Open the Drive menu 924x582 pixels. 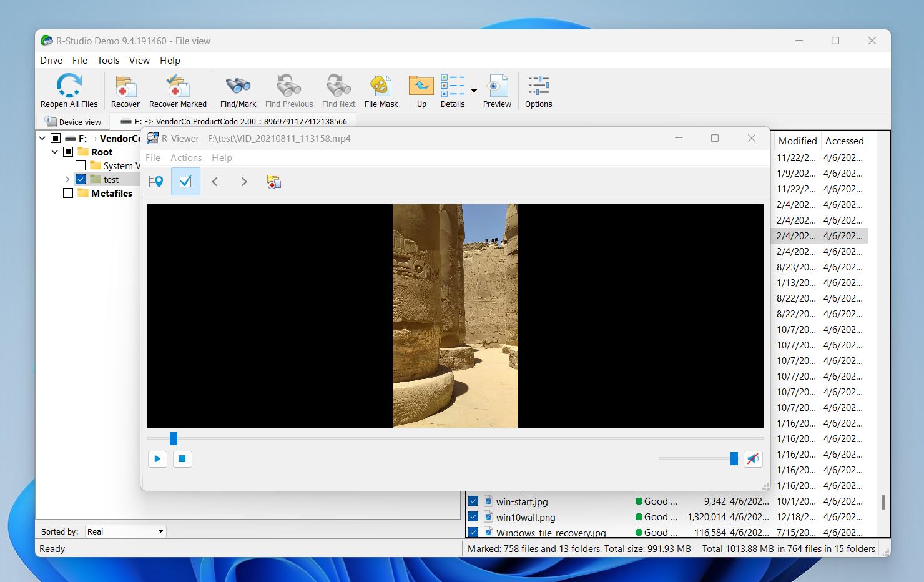click(51, 61)
